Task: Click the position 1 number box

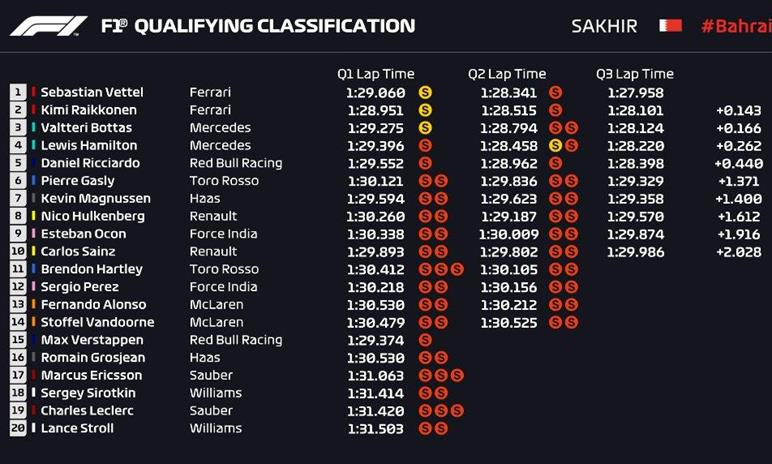Action: (x=18, y=92)
